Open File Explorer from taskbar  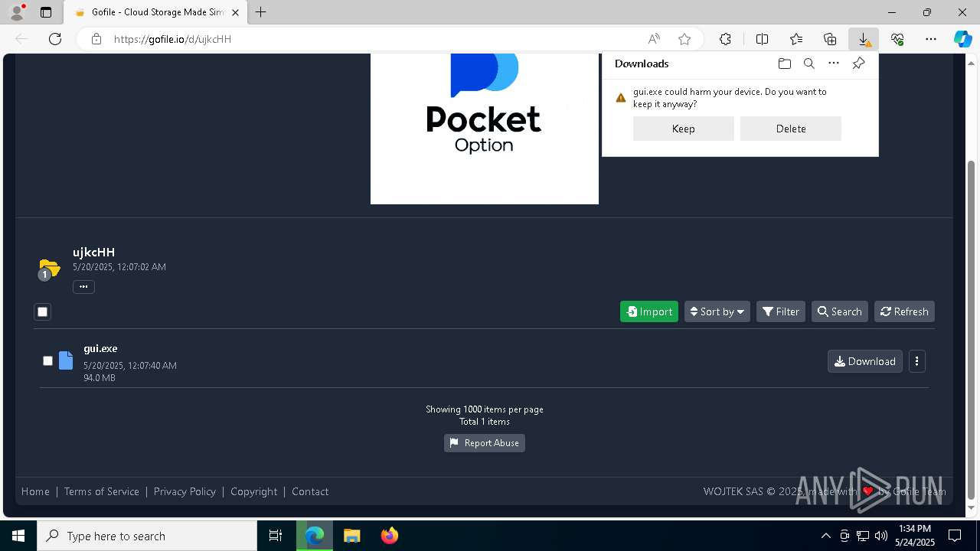point(351,536)
